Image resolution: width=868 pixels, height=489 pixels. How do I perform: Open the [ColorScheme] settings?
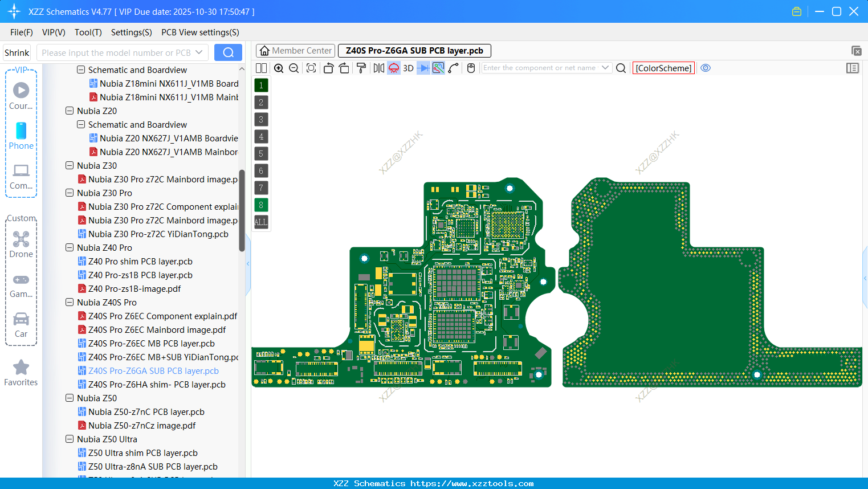pos(663,68)
